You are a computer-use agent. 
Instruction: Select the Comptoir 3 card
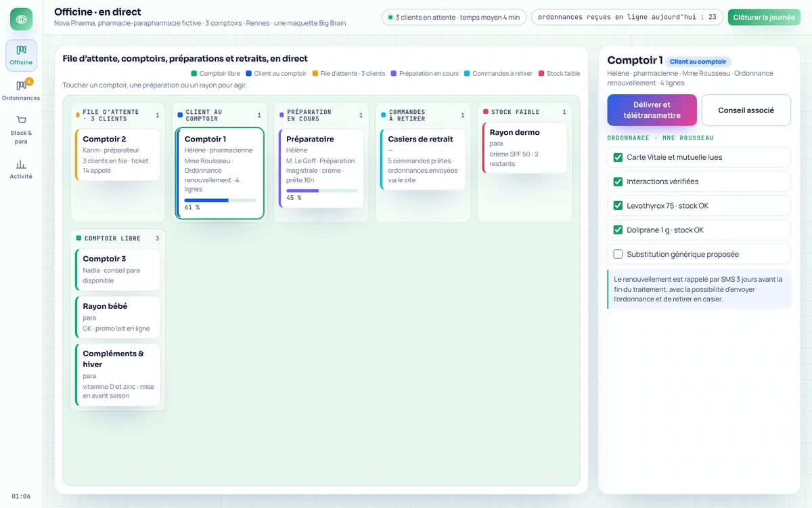[x=118, y=270]
